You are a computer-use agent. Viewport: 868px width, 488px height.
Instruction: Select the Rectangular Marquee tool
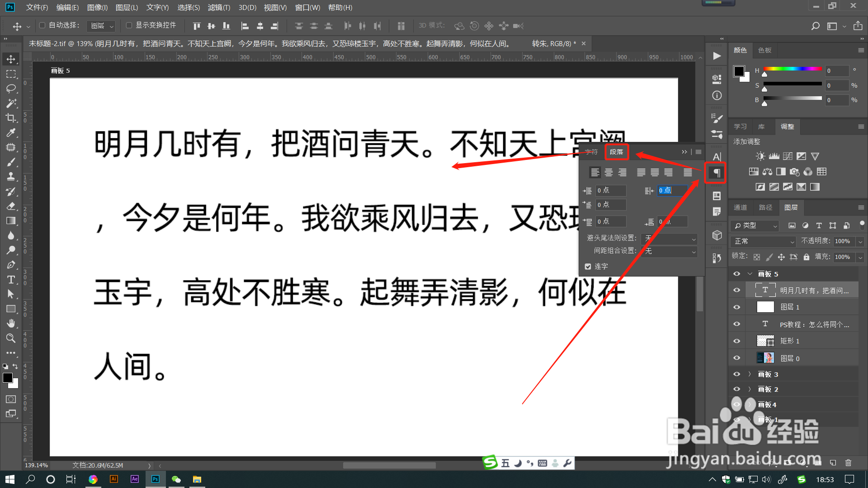click(x=11, y=74)
